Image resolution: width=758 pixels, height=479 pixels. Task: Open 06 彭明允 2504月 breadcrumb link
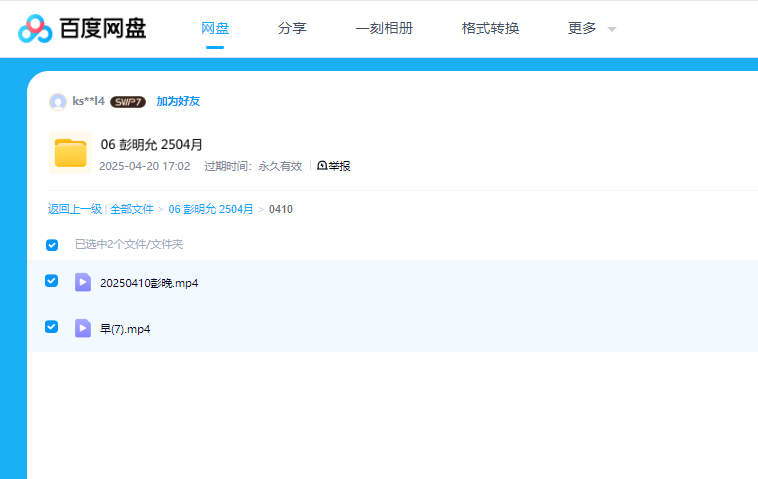point(211,209)
